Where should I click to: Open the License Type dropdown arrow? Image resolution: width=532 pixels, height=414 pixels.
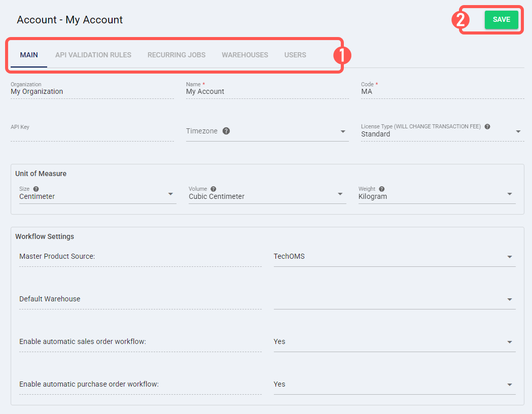pyautogui.click(x=518, y=131)
